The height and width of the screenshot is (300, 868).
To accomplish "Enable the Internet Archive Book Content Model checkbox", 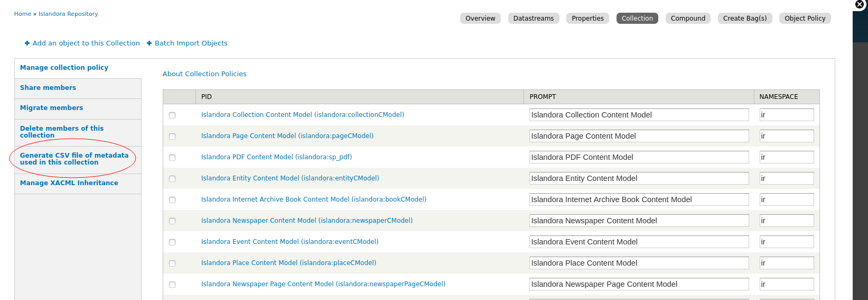I will 172,200.
